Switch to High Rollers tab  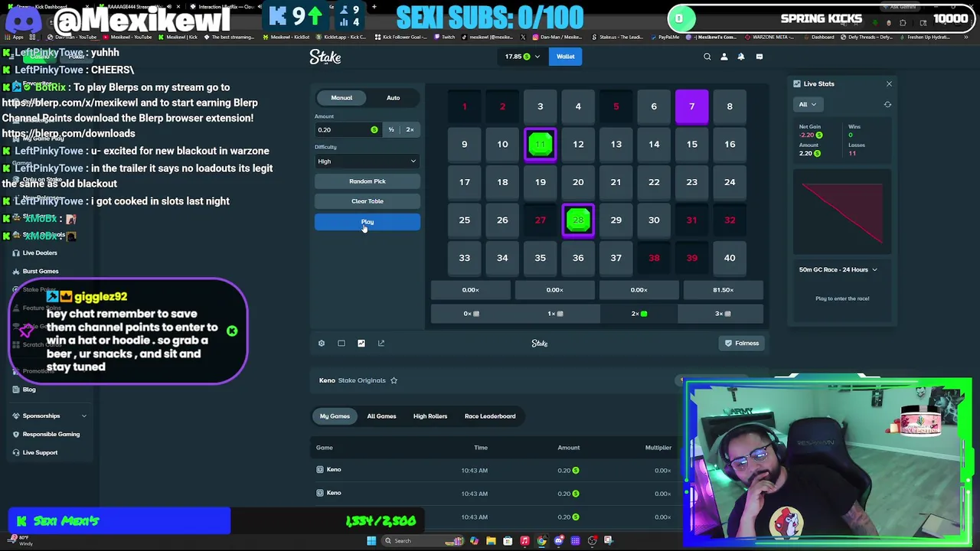pos(430,416)
